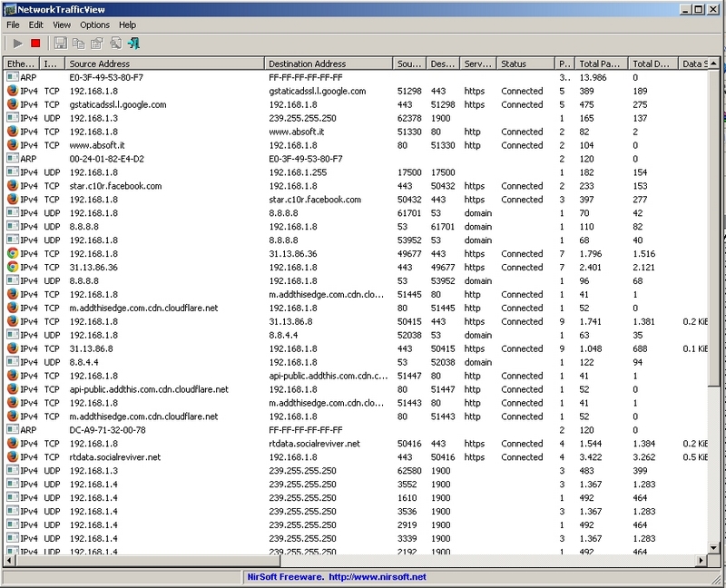Screen dimensions: 726x588
Task: Open the Help menu
Action: pos(127,25)
